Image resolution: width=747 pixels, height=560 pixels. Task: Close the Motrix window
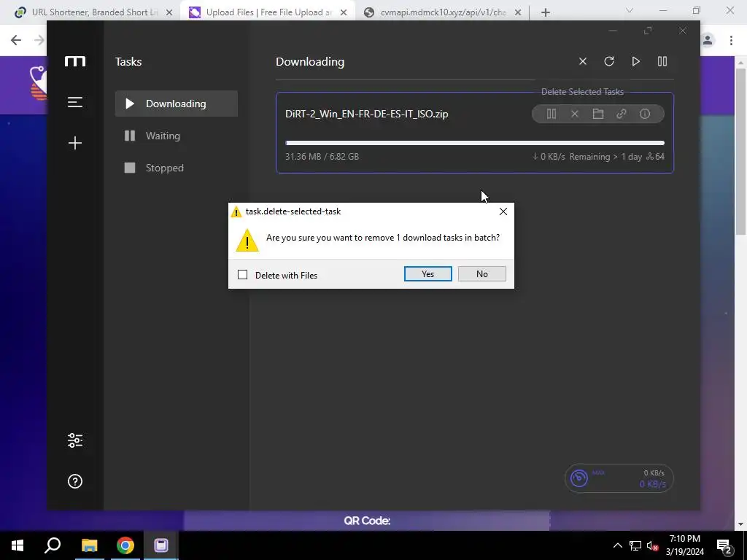683,31
